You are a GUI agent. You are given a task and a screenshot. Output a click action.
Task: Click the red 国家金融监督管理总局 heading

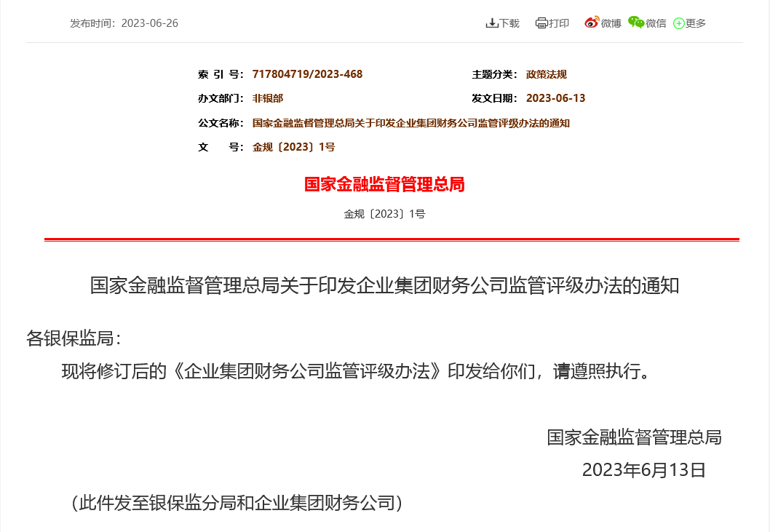coord(384,184)
